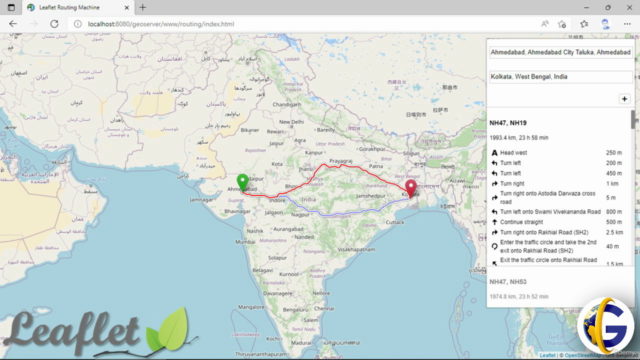Click the red destination marker at Kolkata
Viewport: 640px width, 360px height.
411,189
